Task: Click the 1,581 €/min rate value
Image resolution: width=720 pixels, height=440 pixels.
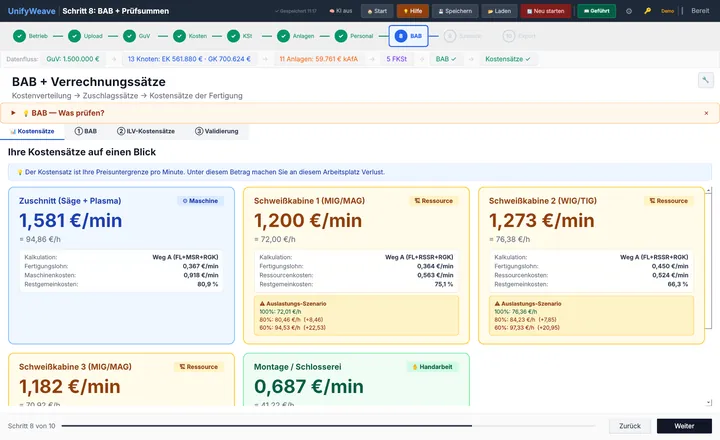Action: (x=70, y=220)
